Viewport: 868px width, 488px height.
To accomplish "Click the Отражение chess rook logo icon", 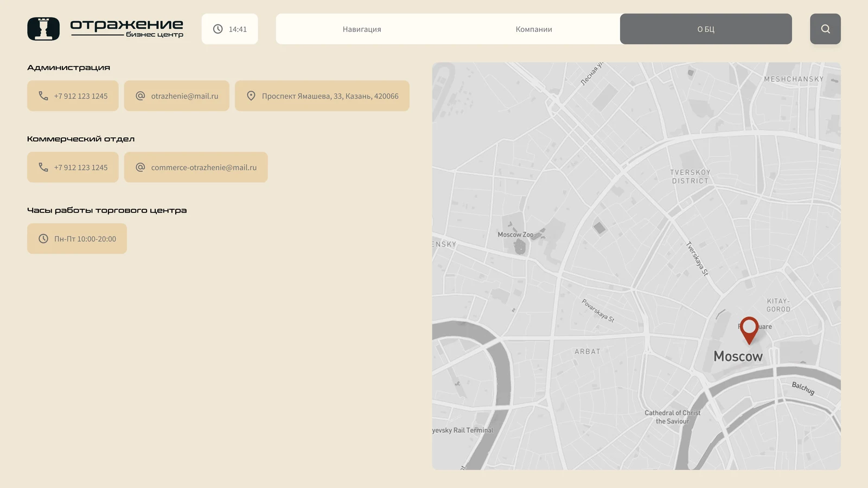I will tap(43, 29).
